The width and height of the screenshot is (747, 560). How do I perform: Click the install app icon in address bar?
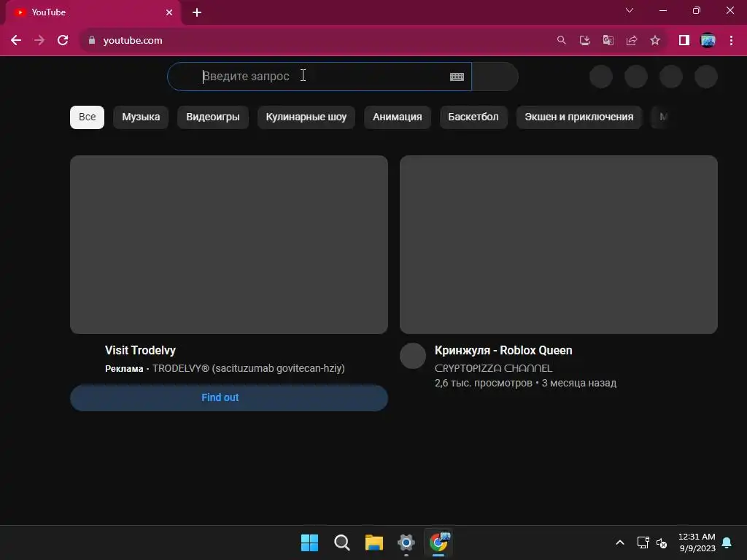585,41
